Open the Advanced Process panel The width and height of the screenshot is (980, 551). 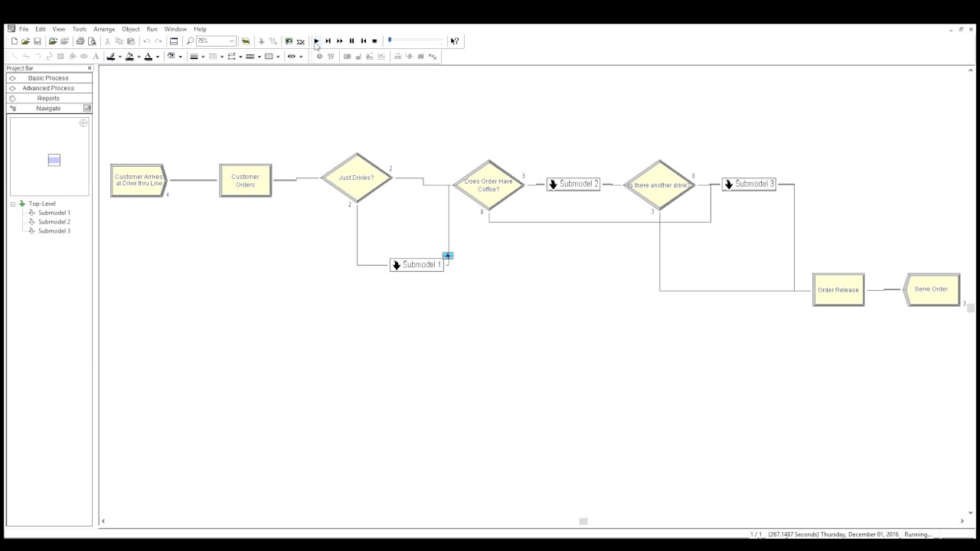coord(49,88)
